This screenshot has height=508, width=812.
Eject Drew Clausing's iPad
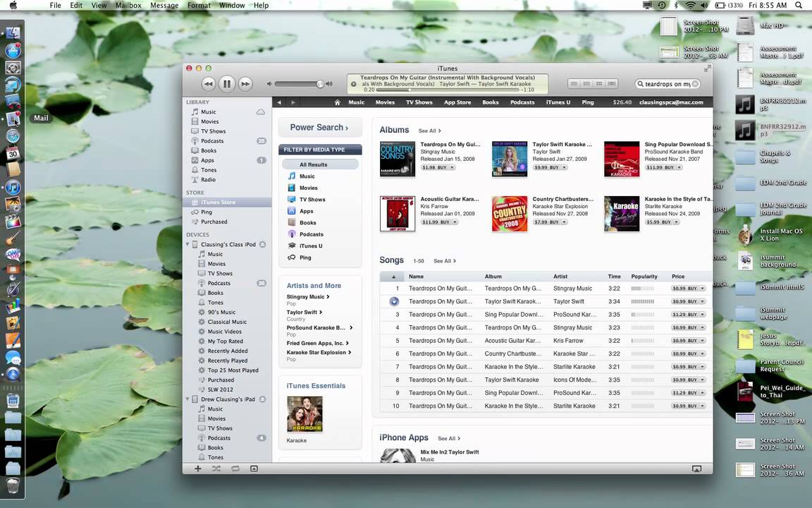click(x=262, y=399)
